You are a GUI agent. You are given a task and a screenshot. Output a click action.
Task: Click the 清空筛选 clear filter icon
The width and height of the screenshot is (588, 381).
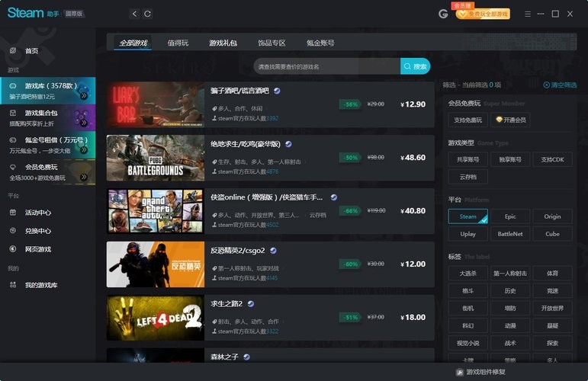[x=546, y=85]
